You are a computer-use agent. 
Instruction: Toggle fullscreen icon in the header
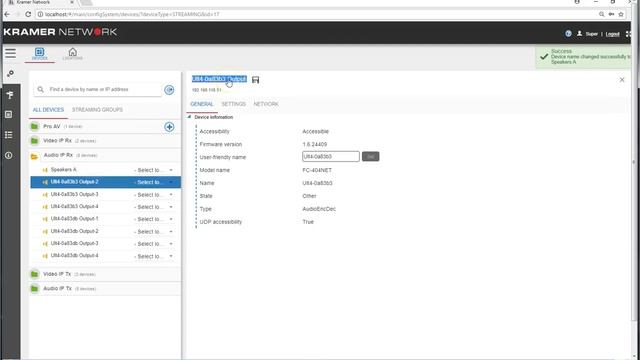point(629,34)
